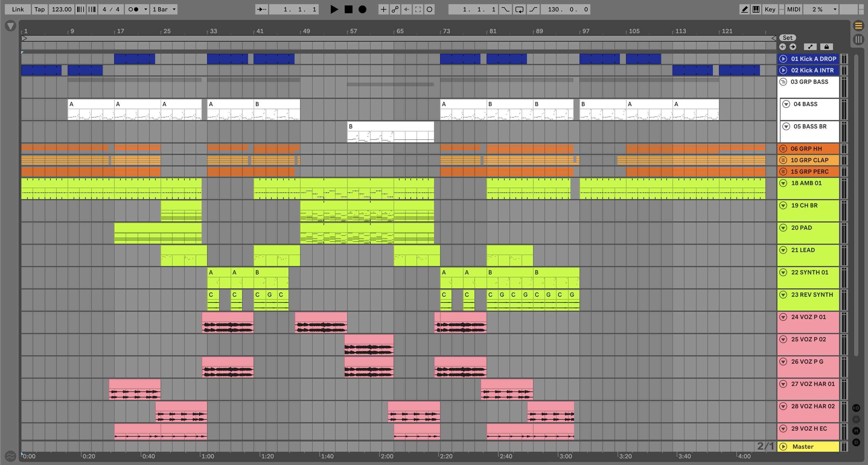Enable the computer MIDI keyboard icon
This screenshot has height=465, width=868.
756,9
